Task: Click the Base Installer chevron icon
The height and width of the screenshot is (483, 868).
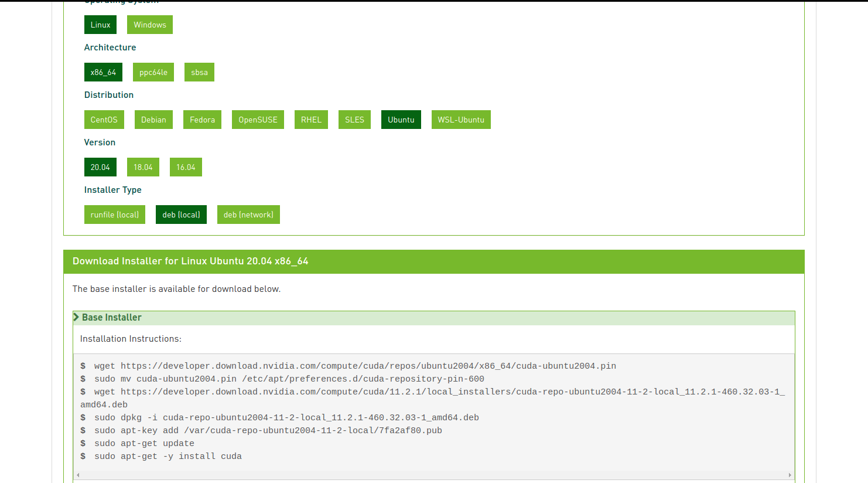Action: (76, 317)
